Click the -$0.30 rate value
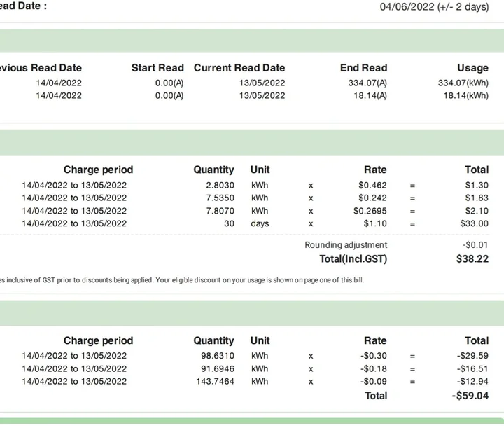Image resolution: width=504 pixels, height=428 pixels. tap(374, 356)
